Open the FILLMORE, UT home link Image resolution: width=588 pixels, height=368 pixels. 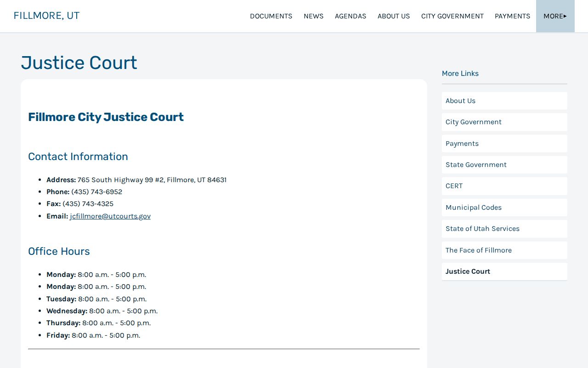click(46, 16)
